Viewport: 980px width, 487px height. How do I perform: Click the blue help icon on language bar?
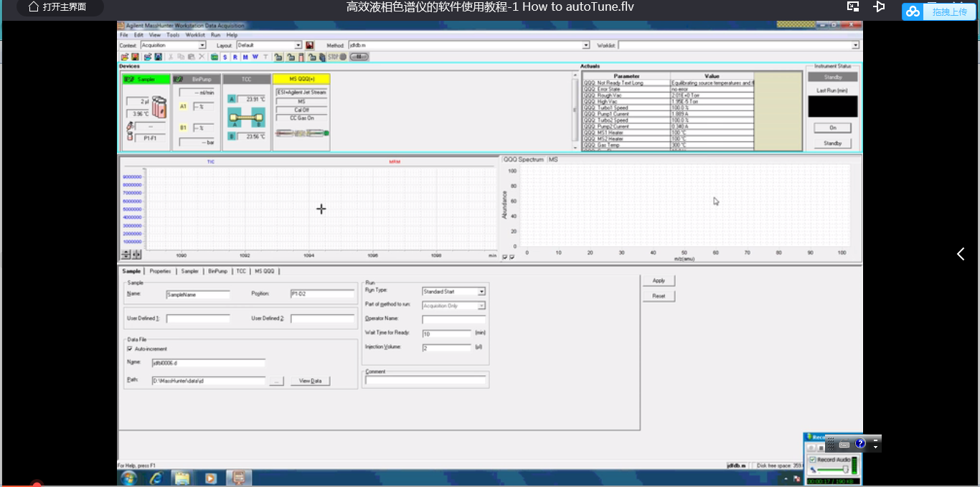tap(860, 443)
